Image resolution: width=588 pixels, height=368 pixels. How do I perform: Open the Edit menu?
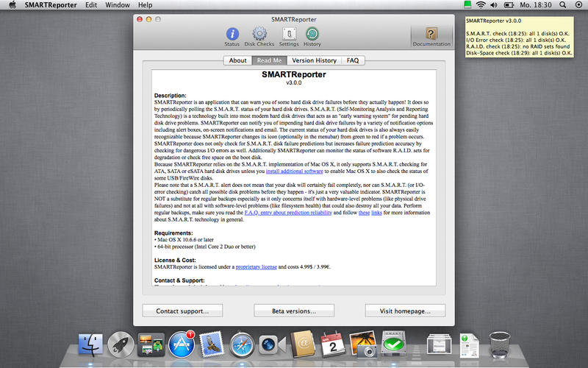91,5
